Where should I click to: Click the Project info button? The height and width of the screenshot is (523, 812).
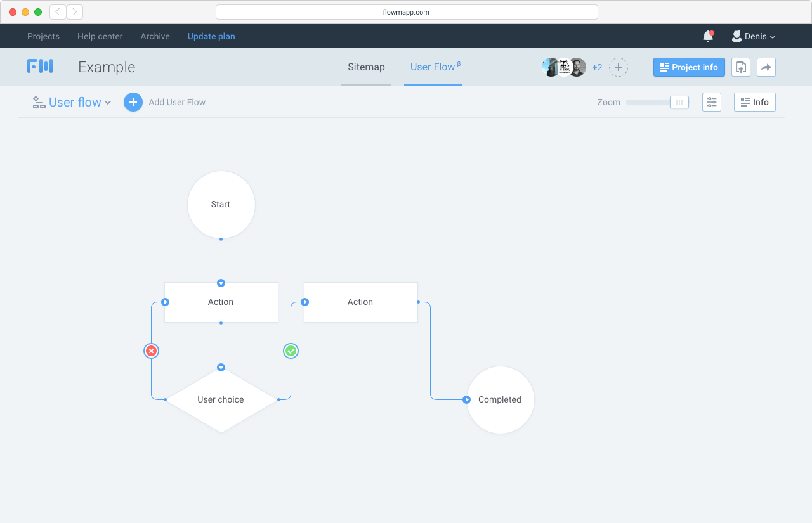tap(689, 67)
